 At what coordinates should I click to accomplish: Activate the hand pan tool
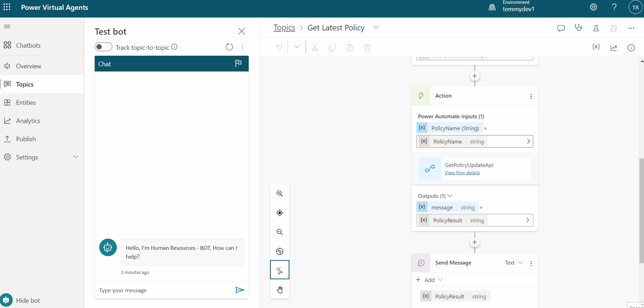pyautogui.click(x=280, y=290)
